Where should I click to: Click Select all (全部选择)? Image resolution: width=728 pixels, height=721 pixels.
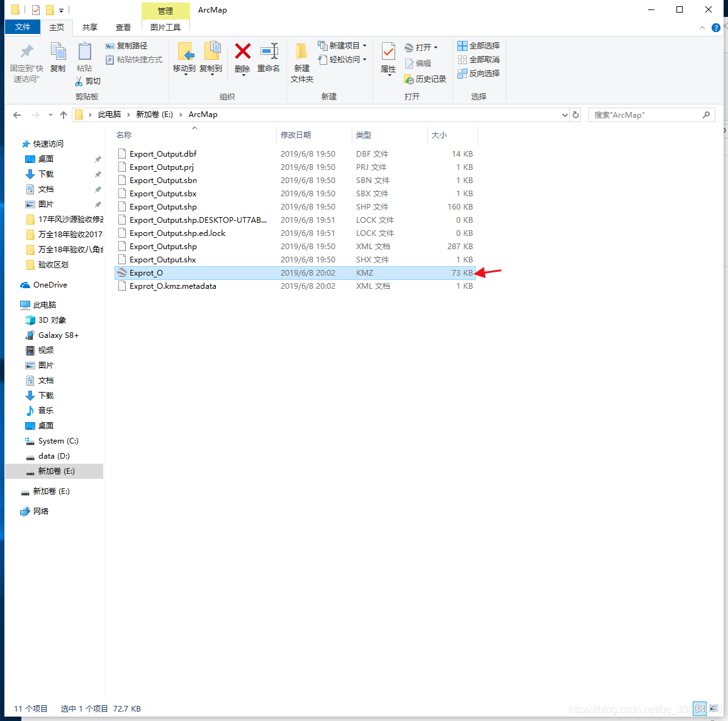coord(479,45)
